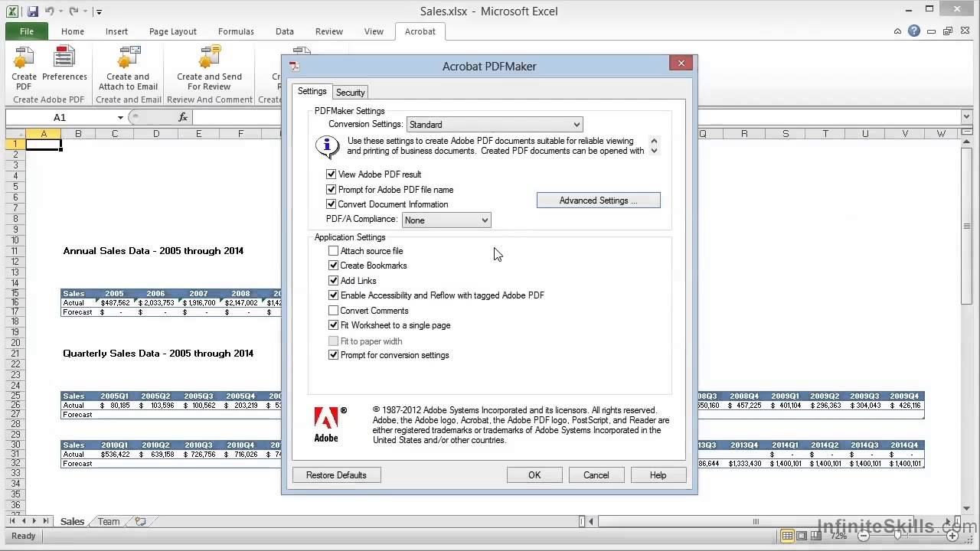Open the Name Box dropdown arrow

pyautogui.click(x=120, y=117)
